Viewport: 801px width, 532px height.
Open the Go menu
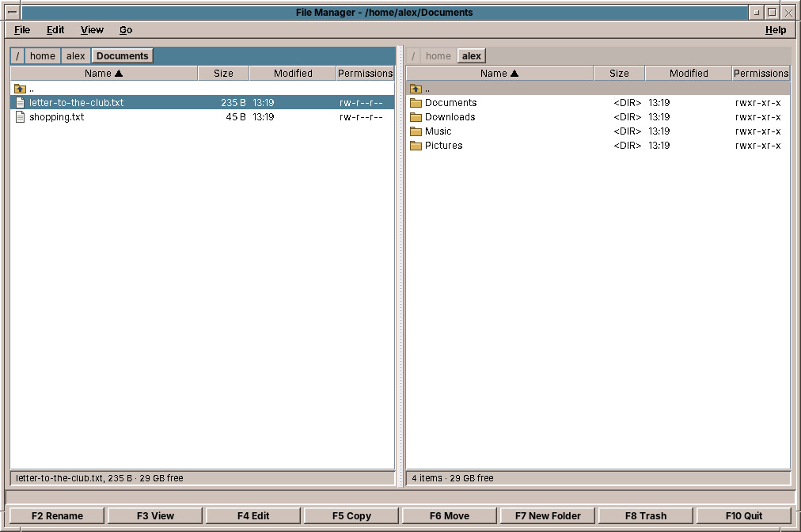(x=126, y=29)
